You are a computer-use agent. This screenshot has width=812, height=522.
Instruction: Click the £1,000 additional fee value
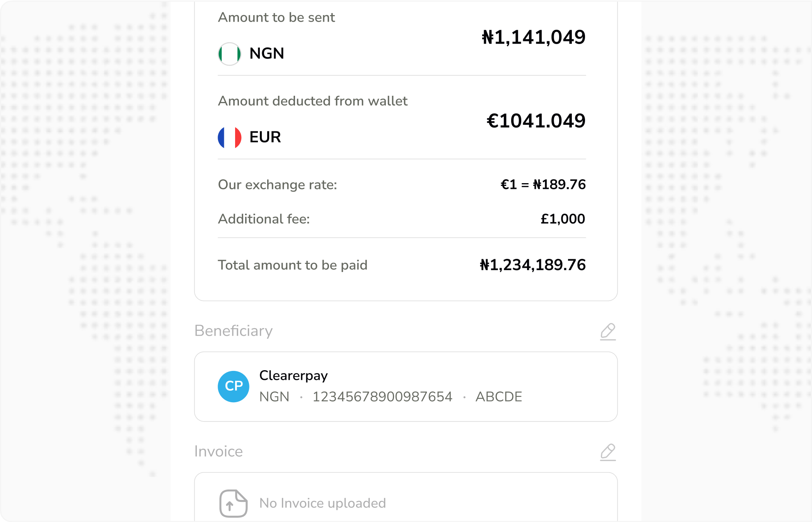click(563, 219)
